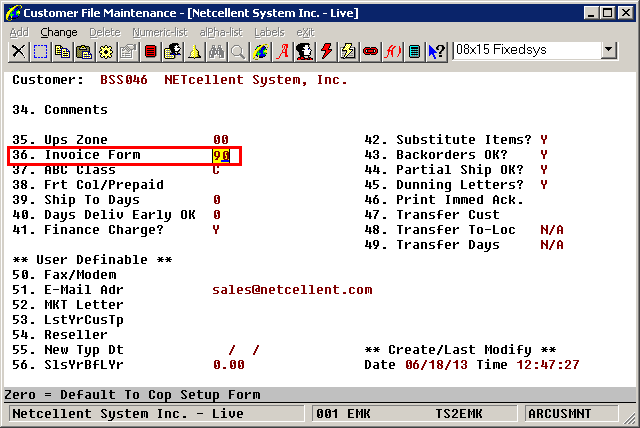The width and height of the screenshot is (640, 428).
Task: Click the Transfer To-Loc label
Action: [x=456, y=230]
